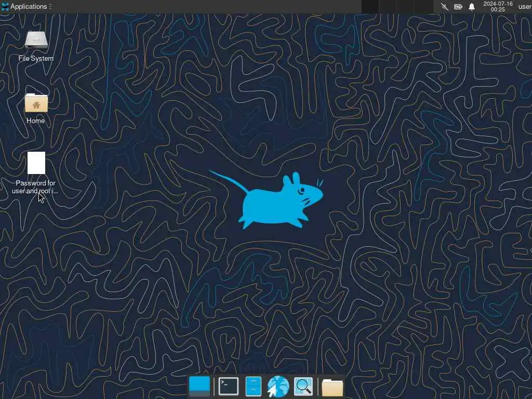Open Application Finder magnifier icon
The width and height of the screenshot is (532, 399).
click(303, 386)
